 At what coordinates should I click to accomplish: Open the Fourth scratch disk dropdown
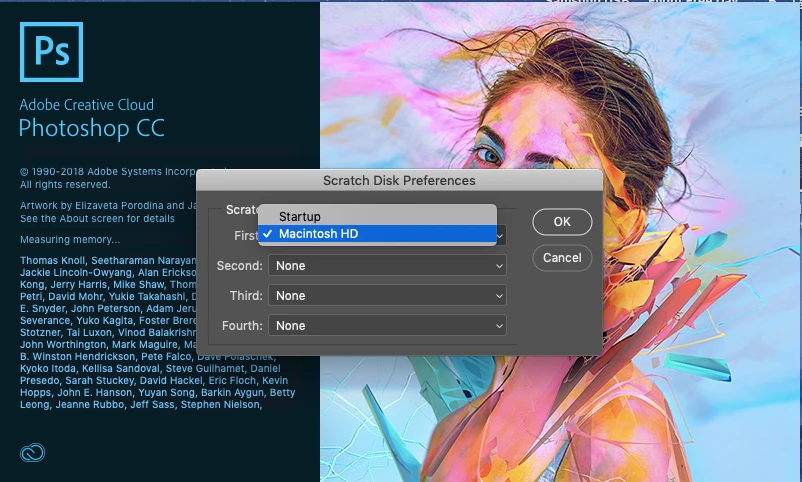(387, 325)
